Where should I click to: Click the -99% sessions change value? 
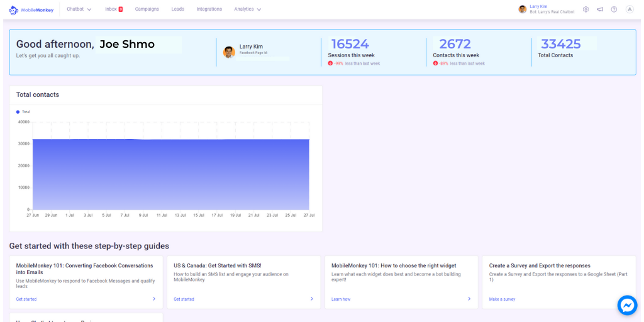tap(338, 64)
